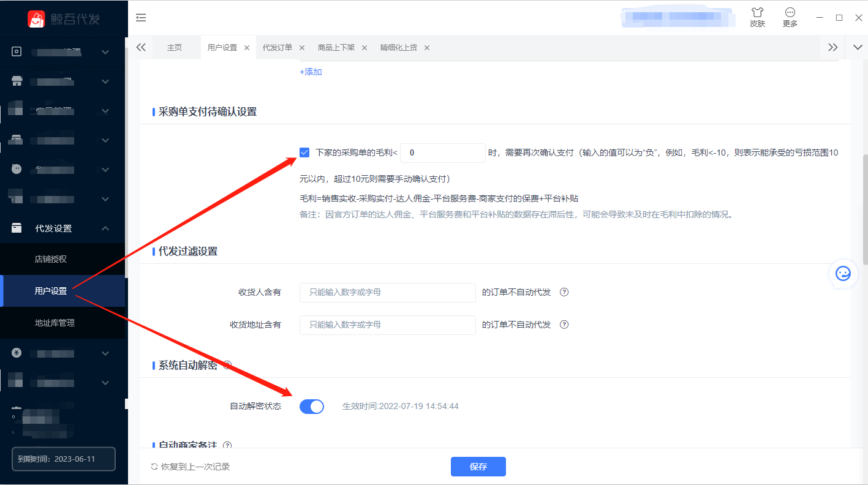
Task: Click the main page vertical scrollbar
Action: click(x=865, y=209)
